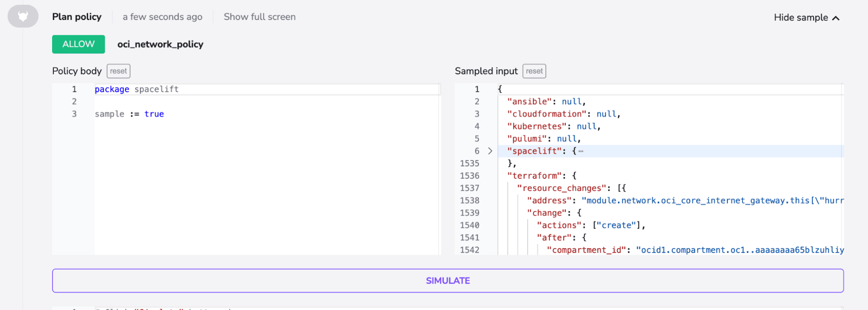This screenshot has width=868, height=310.
Task: Click the "change": { line
Action: click(554, 213)
